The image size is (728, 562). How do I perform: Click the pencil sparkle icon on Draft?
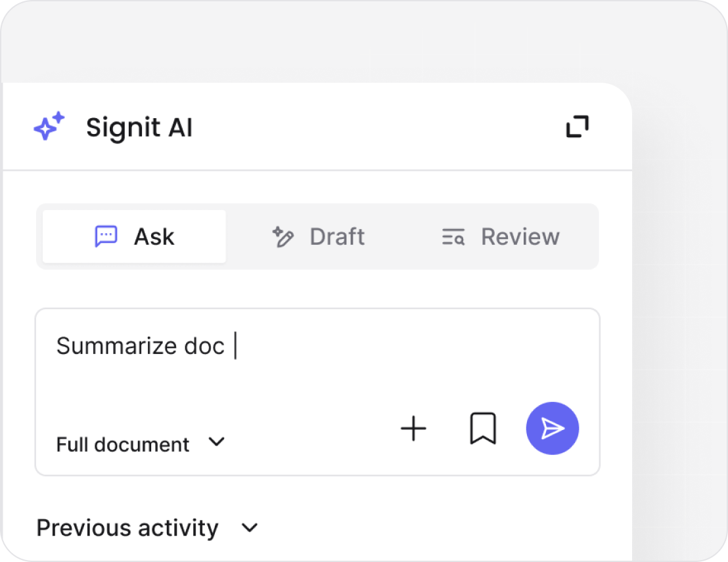tap(283, 237)
